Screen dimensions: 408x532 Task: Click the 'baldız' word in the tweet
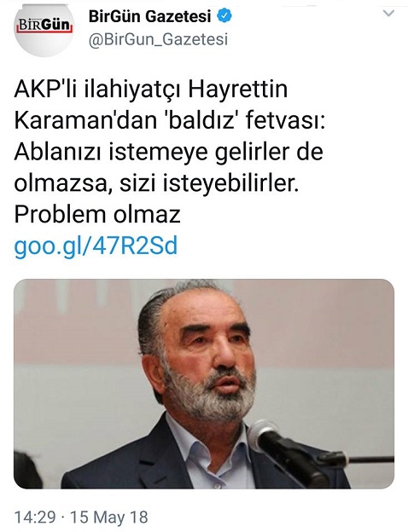pos(202,120)
